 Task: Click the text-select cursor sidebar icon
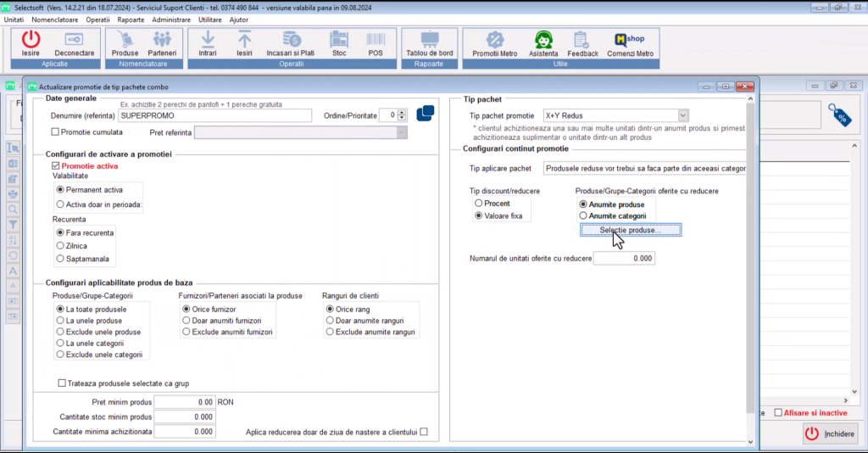click(13, 148)
